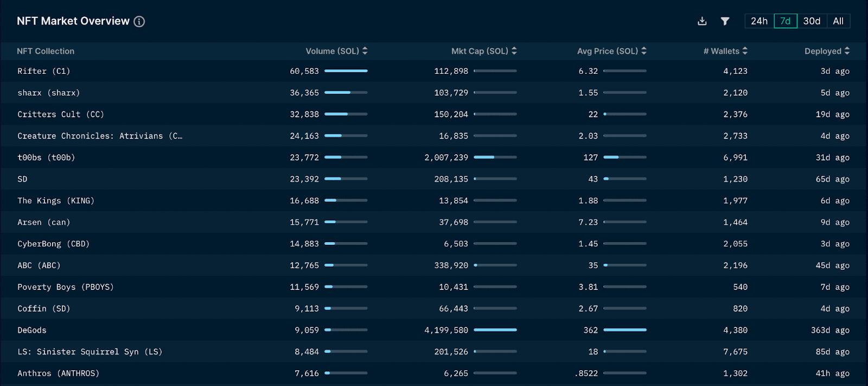Sort by Avg Price (SOL) column arrows
Screen dimensions: 868x386
coord(644,50)
